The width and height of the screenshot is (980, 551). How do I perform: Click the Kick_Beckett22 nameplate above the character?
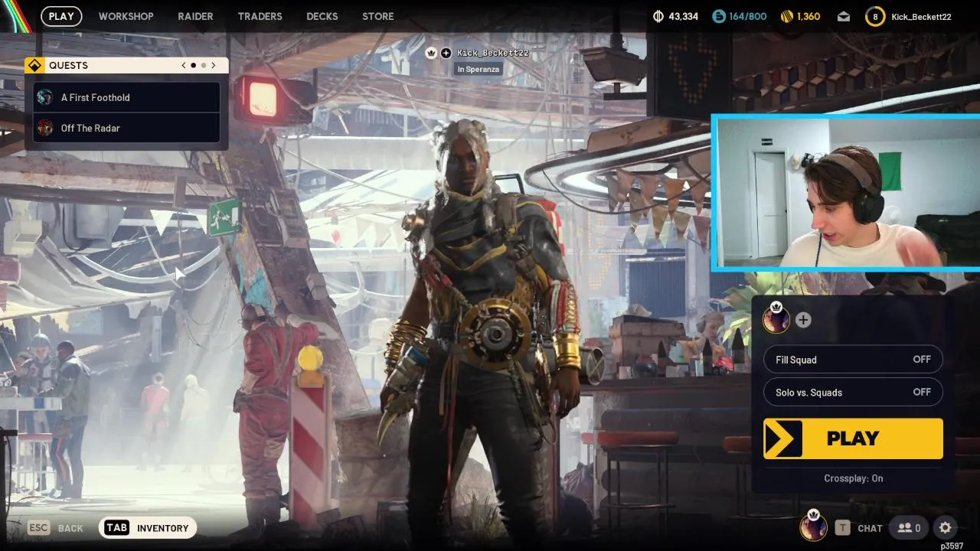point(493,53)
